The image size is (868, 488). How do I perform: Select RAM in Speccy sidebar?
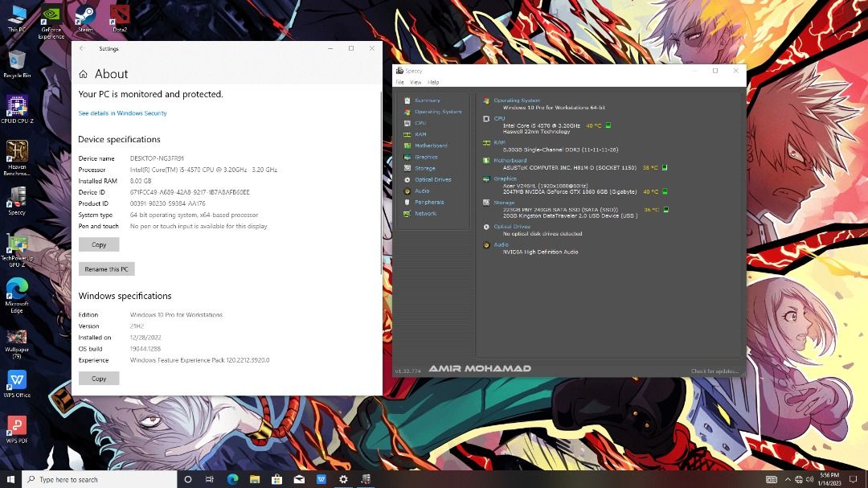[420, 134]
